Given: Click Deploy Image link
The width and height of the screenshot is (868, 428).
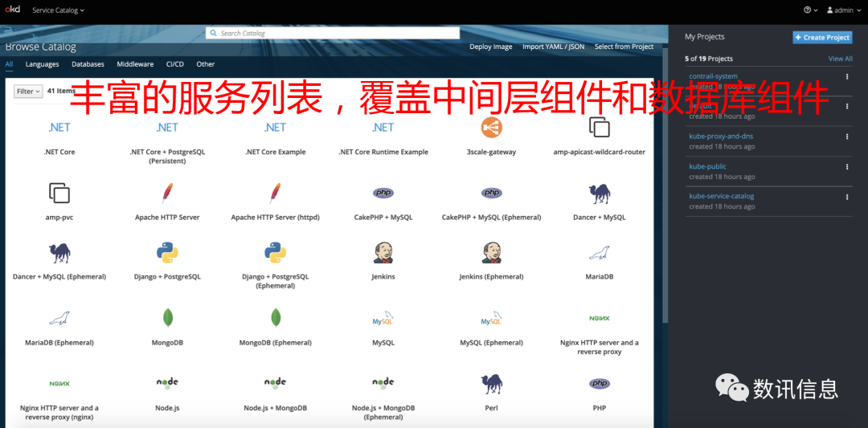Looking at the screenshot, I should click(x=491, y=47).
